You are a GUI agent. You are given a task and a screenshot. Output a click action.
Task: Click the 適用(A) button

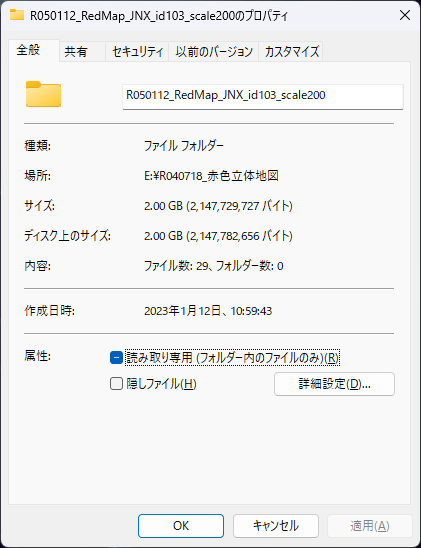pos(370,526)
